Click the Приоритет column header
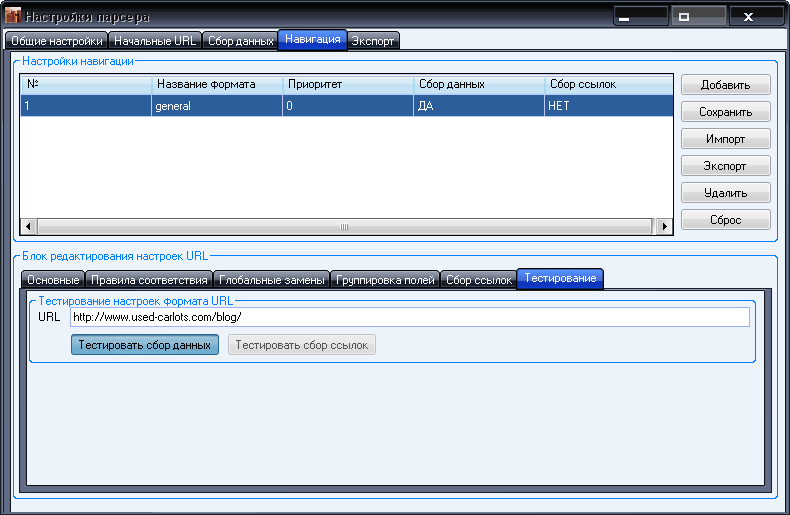Image resolution: width=790 pixels, height=515 pixels. click(347, 85)
